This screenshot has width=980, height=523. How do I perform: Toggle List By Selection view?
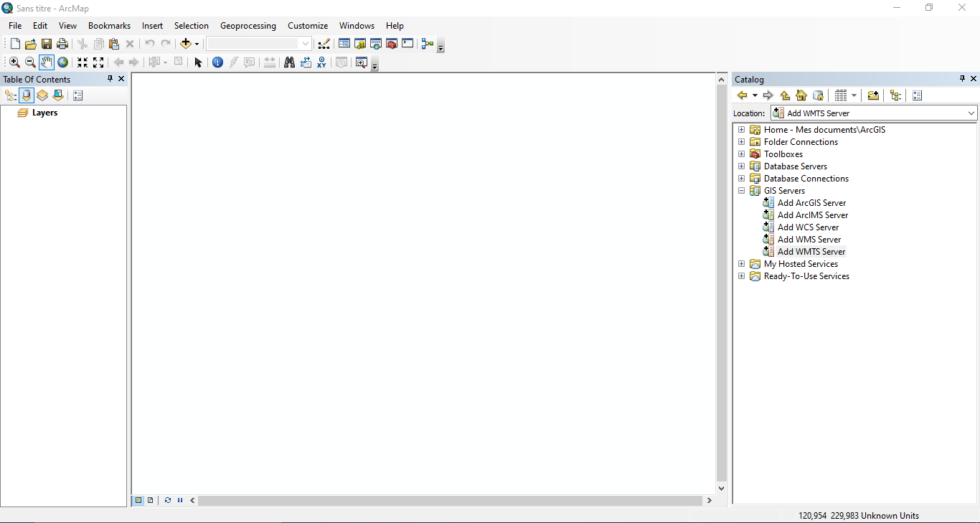(x=58, y=95)
